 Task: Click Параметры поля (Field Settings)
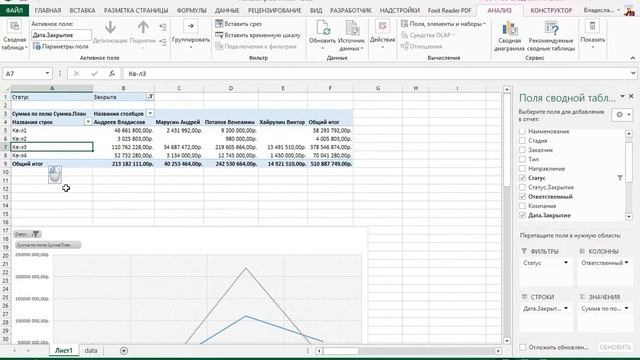click(60, 47)
